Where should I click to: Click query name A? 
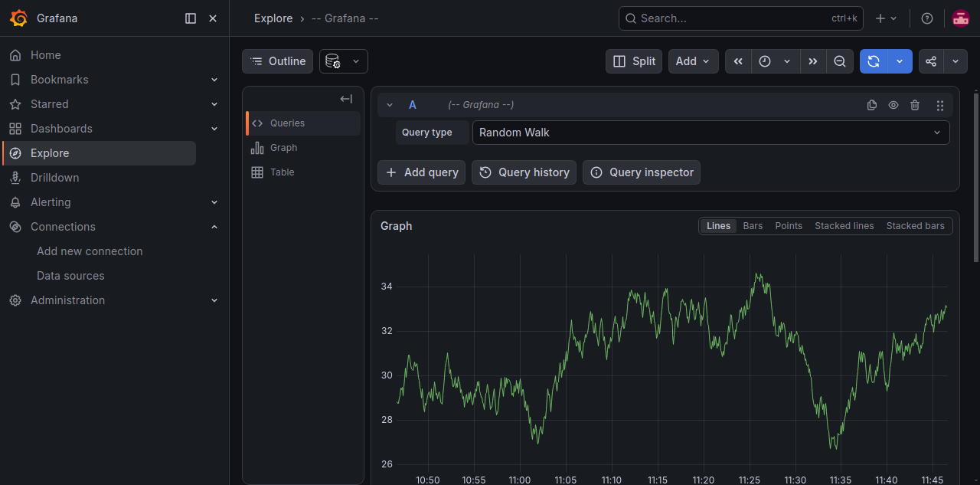[x=413, y=105]
